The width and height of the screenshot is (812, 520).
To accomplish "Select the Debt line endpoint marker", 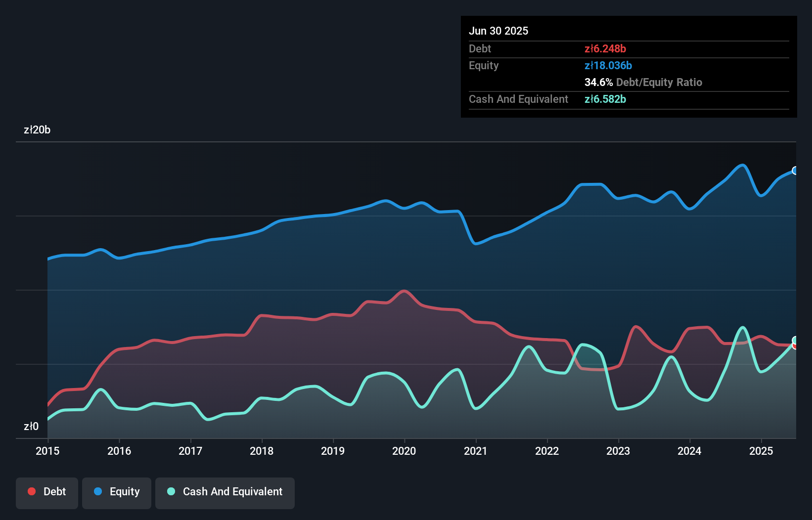I will pyautogui.click(x=795, y=346).
